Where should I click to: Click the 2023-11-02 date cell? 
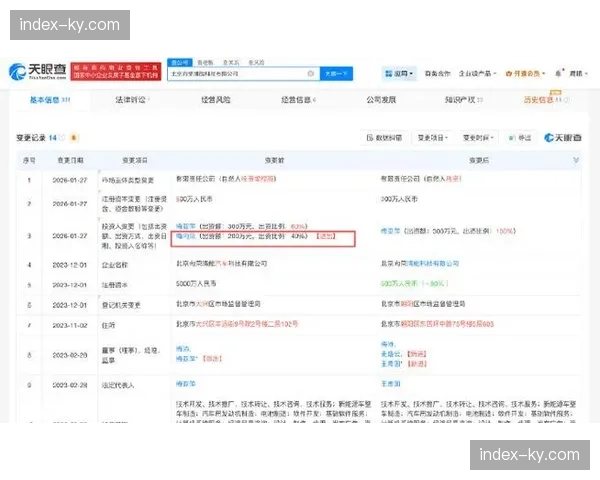[70, 325]
